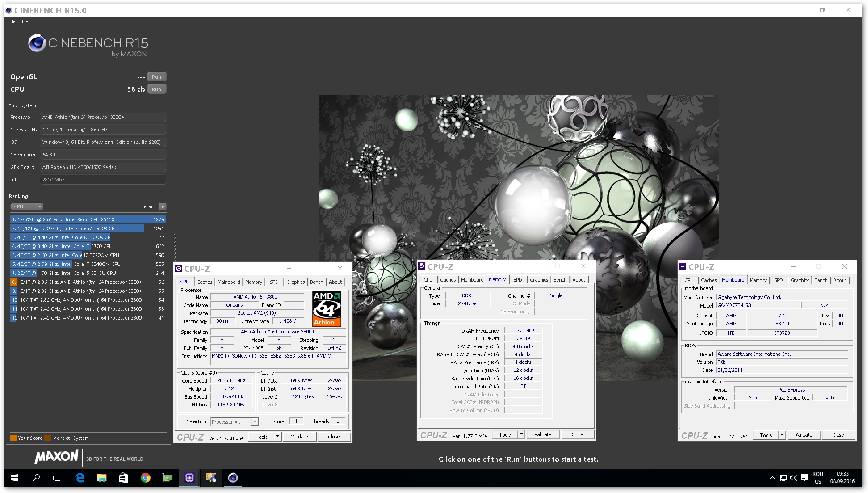Launch Google Chrome from taskbar
Screen dimensions: 868x493
pos(145,478)
